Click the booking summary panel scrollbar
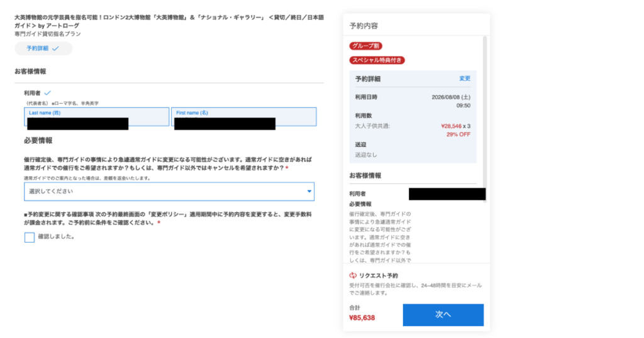Image resolution: width=644 pixels, height=338 pixels. 485,119
